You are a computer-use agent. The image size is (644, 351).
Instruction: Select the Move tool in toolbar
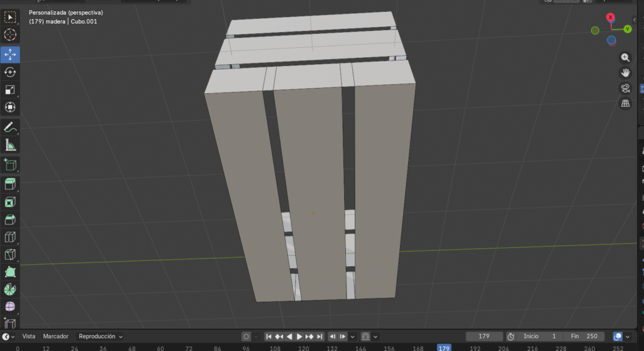[x=10, y=55]
